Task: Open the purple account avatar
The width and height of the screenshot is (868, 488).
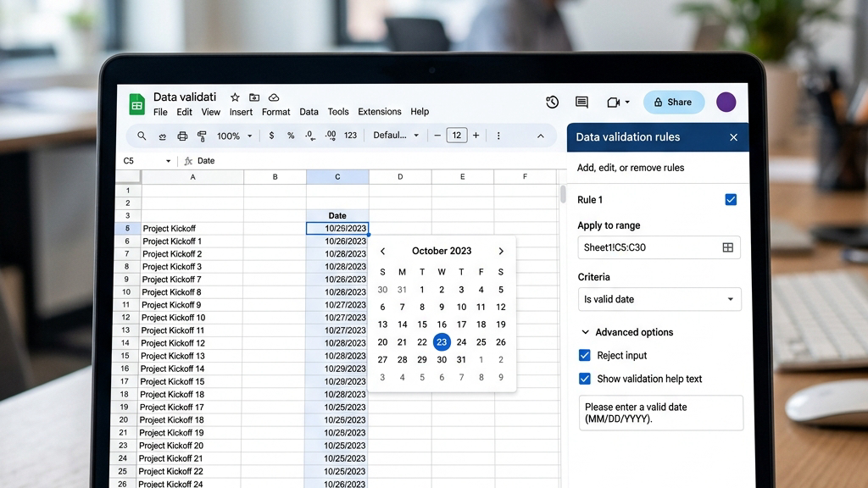Action: [x=726, y=102]
